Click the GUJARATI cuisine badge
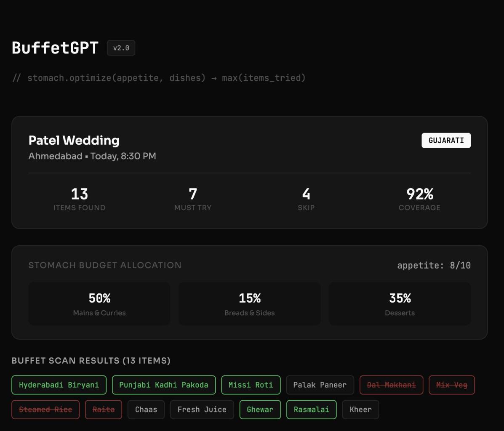 click(x=446, y=141)
